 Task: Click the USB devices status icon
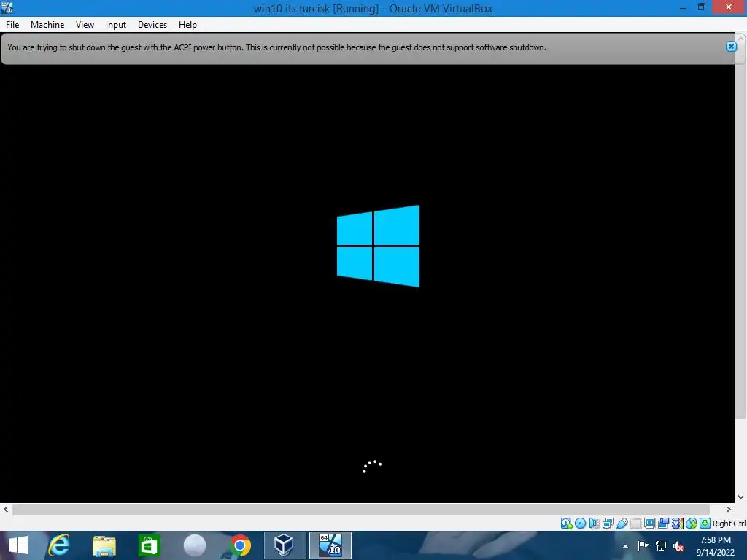[x=622, y=524]
